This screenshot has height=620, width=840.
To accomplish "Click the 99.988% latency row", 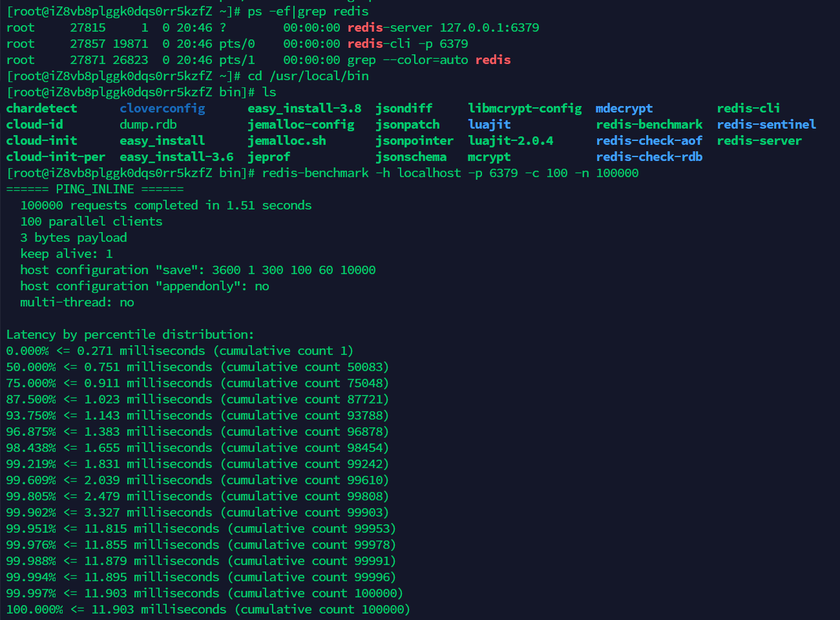I will (x=201, y=561).
